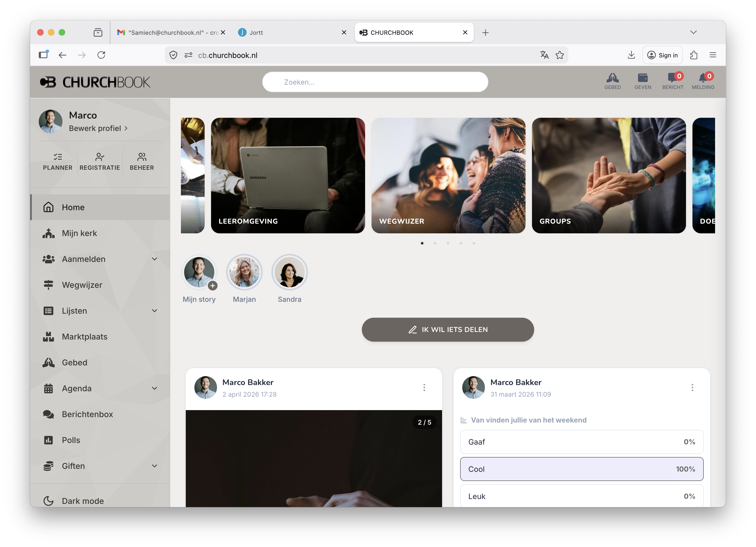This screenshot has height=547, width=756.
Task: Switch to the Jortt browser tab
Action: coord(287,32)
